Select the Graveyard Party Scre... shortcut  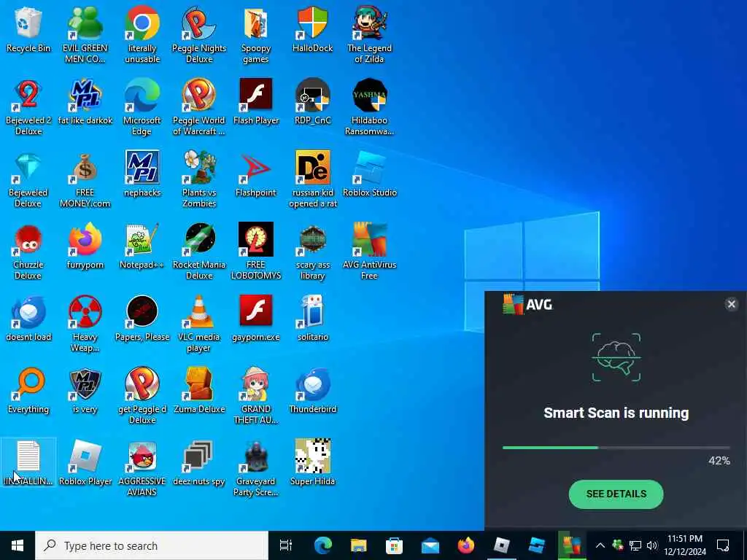pos(256,467)
